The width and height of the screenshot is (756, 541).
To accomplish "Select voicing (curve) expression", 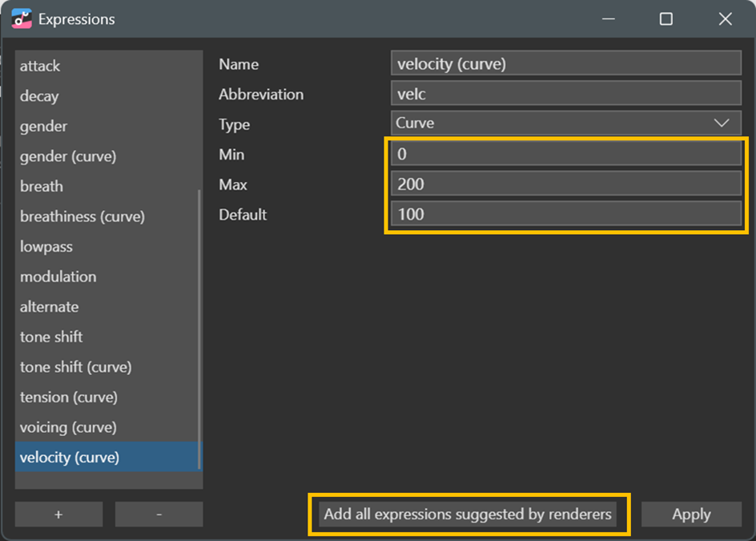I will pyautogui.click(x=108, y=427).
